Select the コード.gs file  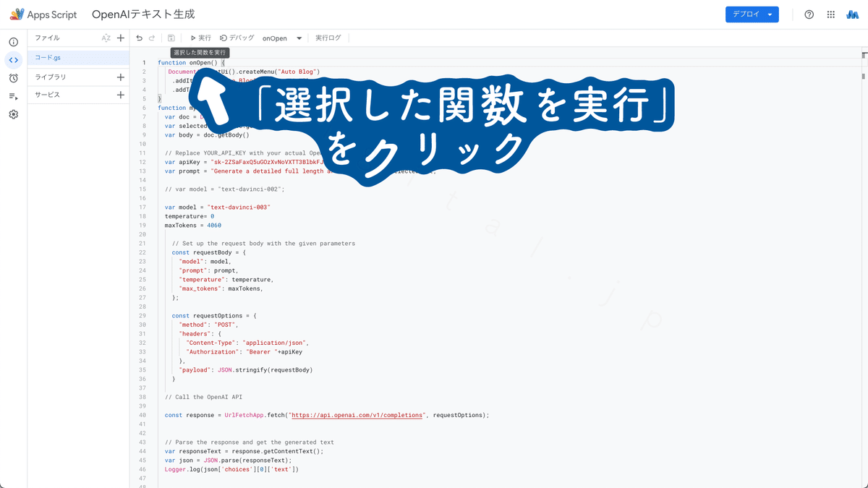point(78,57)
